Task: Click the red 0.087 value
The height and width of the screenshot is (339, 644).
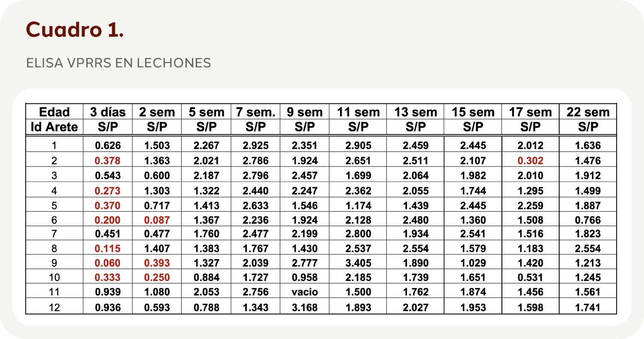Action: point(157,220)
